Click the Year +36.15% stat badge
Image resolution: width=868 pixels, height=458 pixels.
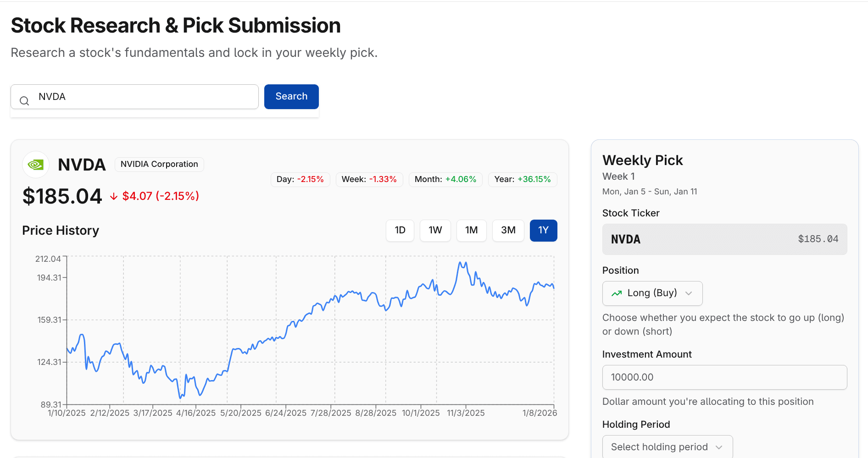(523, 179)
